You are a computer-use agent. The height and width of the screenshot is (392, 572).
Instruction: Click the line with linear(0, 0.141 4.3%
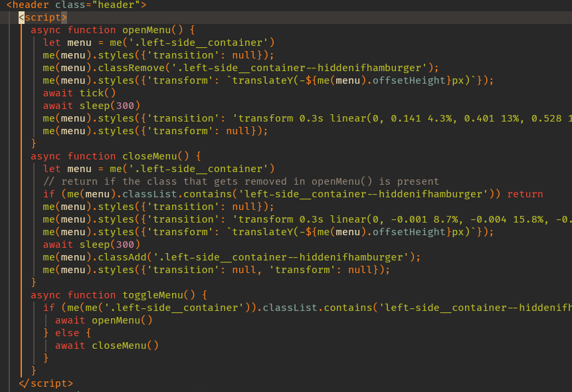click(x=307, y=118)
